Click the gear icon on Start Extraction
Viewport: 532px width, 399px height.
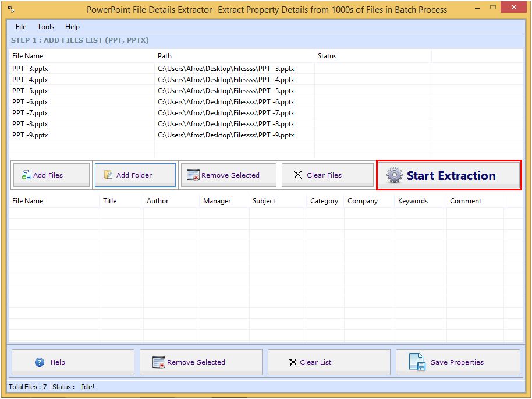394,175
